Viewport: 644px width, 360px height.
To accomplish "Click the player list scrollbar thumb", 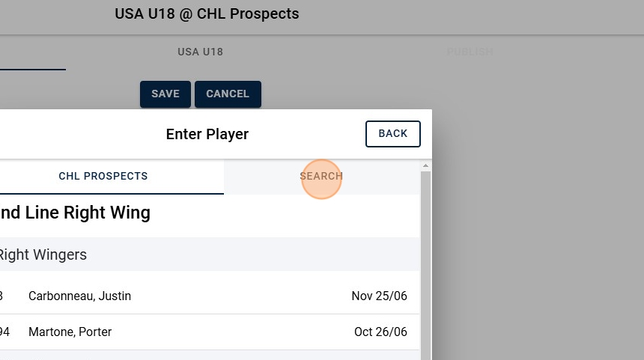I will (x=425, y=262).
